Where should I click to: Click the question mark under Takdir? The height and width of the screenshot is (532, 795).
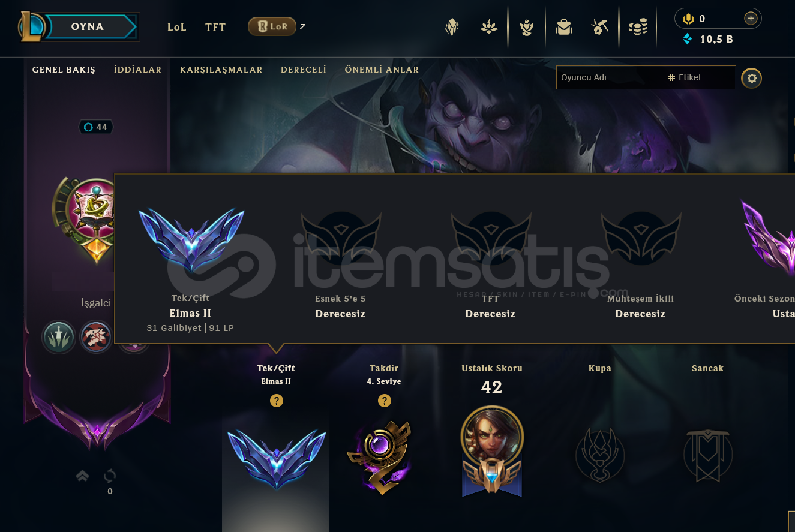(x=384, y=401)
